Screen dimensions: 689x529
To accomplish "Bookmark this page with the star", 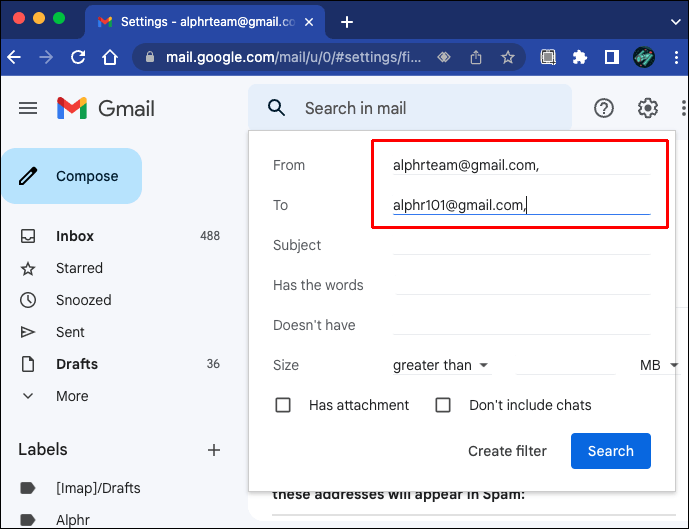I will click(x=508, y=57).
